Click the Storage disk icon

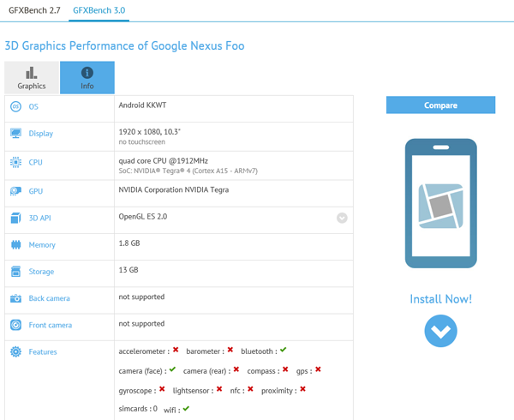click(x=15, y=272)
